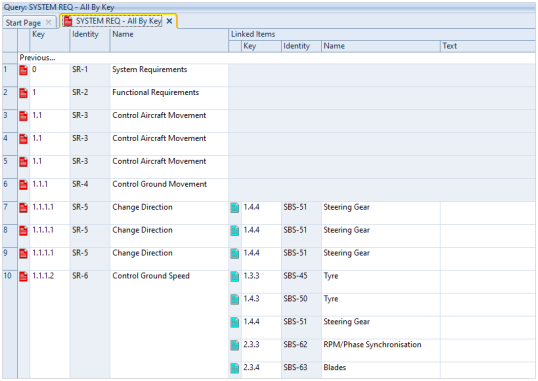Click Steering Gear name in row 8
538x381 pixels.
tap(347, 230)
